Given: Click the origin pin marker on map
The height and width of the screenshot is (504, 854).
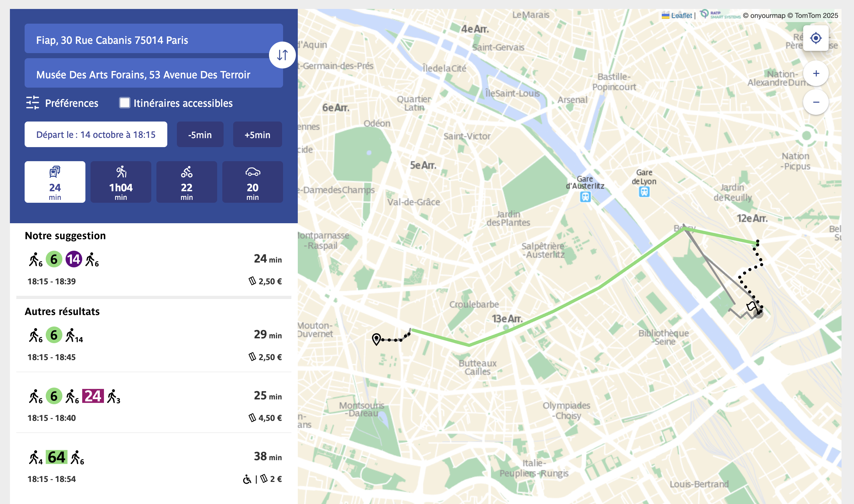Looking at the screenshot, I should click(376, 339).
